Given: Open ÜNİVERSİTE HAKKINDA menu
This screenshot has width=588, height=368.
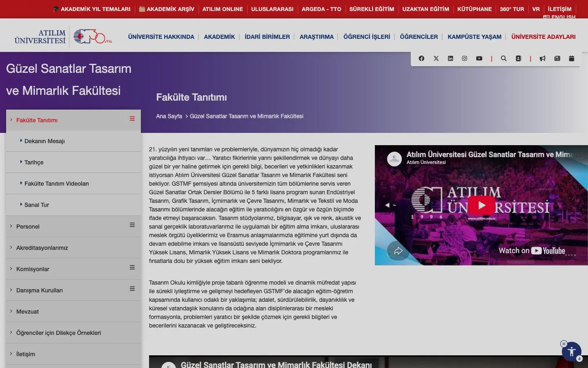Looking at the screenshot, I should [x=161, y=37].
